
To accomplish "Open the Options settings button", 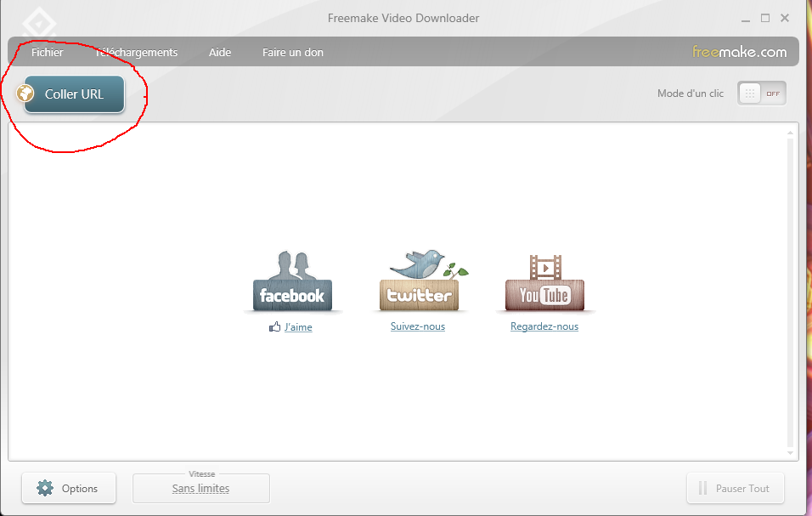I will pyautogui.click(x=69, y=488).
